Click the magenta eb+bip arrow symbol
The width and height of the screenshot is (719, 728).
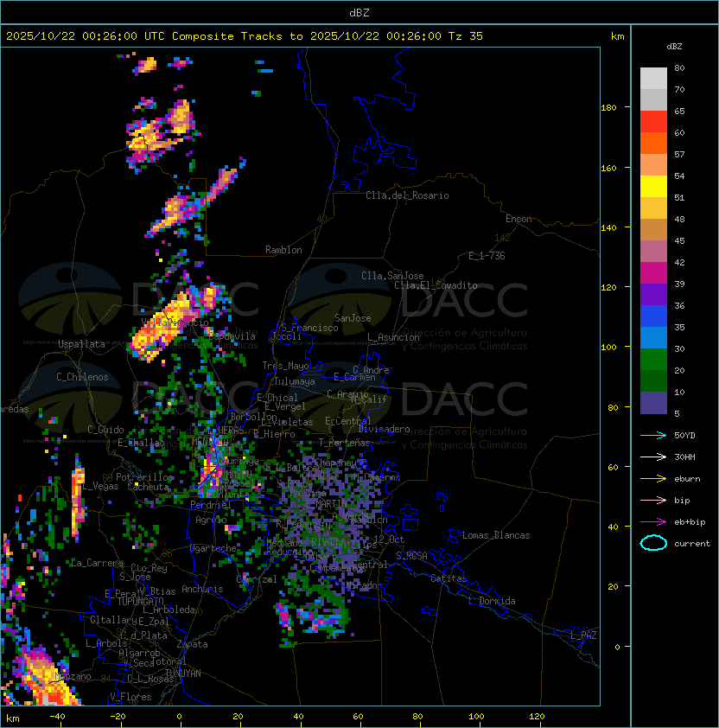(x=653, y=522)
